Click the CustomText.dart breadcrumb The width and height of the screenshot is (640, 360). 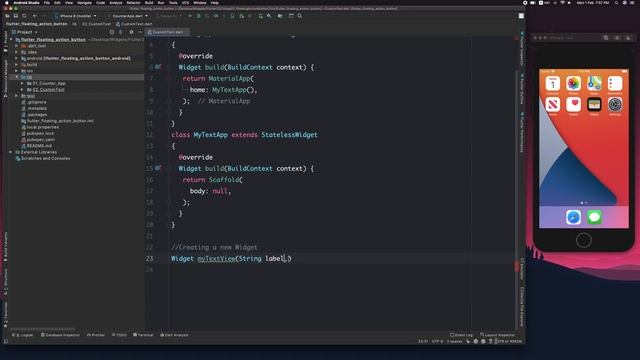(134, 24)
